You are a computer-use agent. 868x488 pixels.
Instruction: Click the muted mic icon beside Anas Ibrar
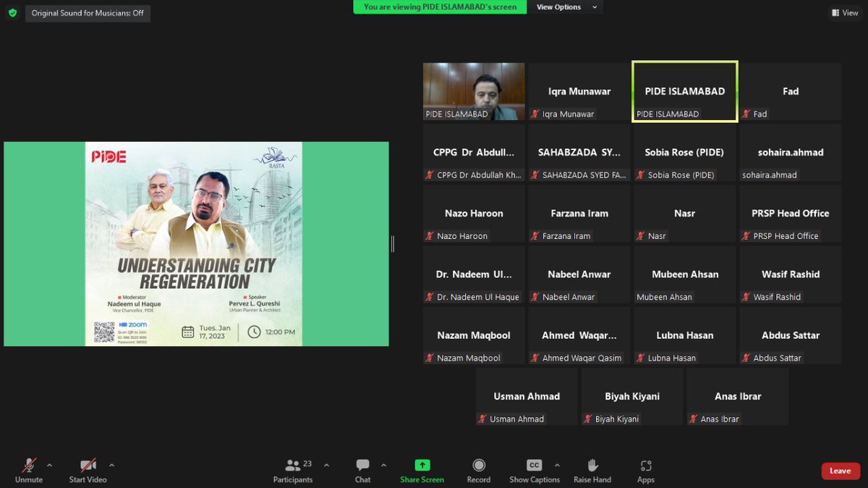[694, 419]
